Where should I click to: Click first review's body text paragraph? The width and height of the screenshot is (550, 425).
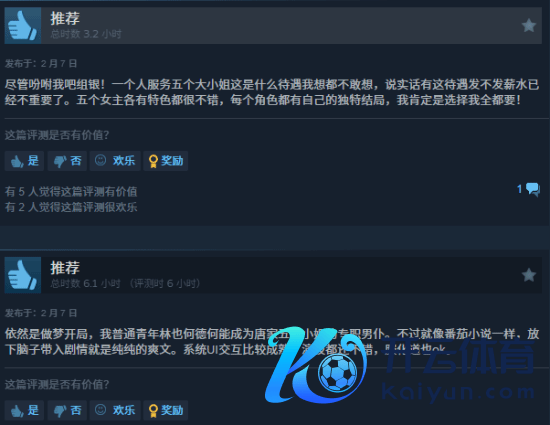point(272,92)
